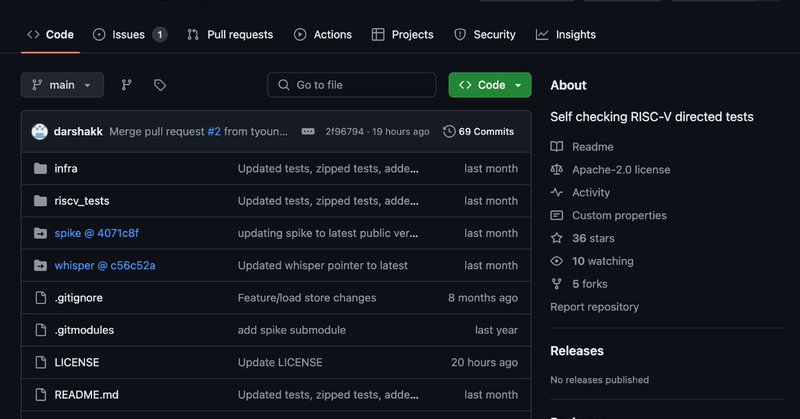
Task: Open the LICENSE file
Action: pyautogui.click(x=77, y=362)
